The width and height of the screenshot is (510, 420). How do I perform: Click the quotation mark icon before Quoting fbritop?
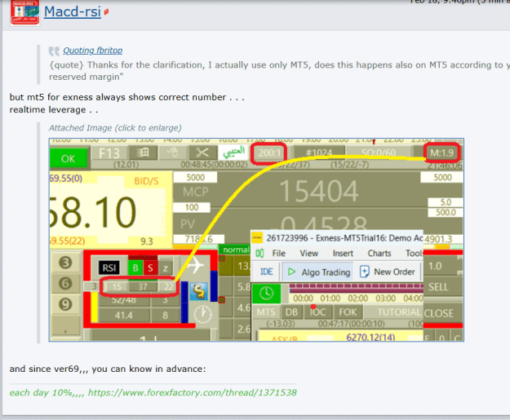[54, 51]
